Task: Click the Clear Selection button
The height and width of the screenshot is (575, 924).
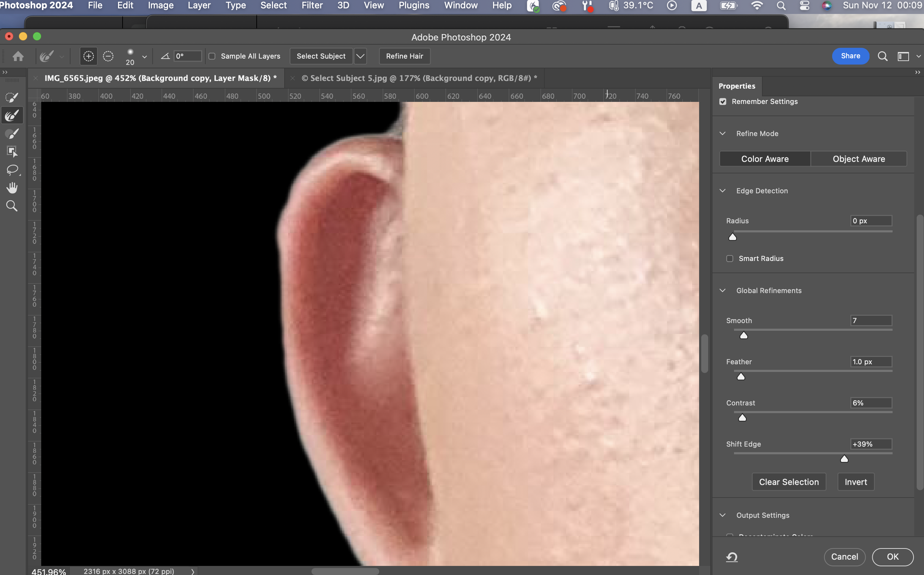Action: (789, 482)
